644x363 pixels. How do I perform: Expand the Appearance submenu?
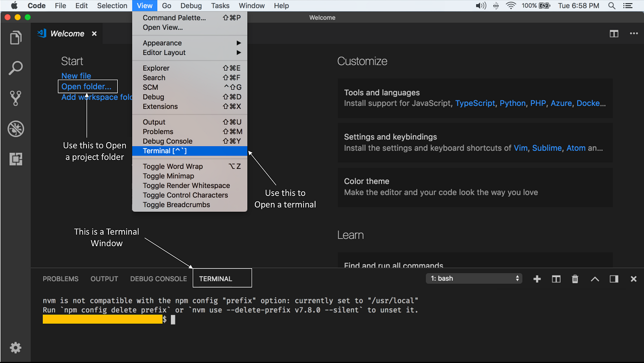162,43
